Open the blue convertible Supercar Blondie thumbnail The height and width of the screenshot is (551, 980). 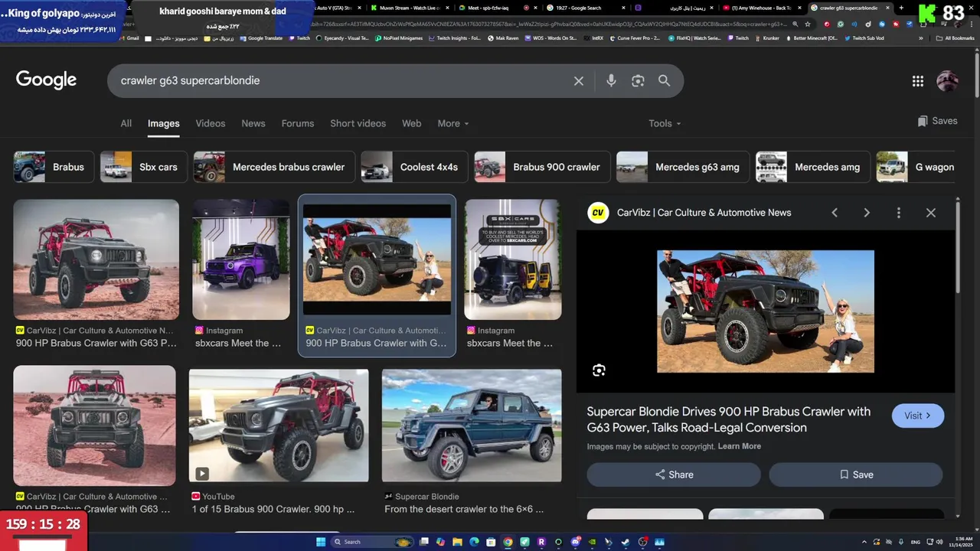(472, 425)
